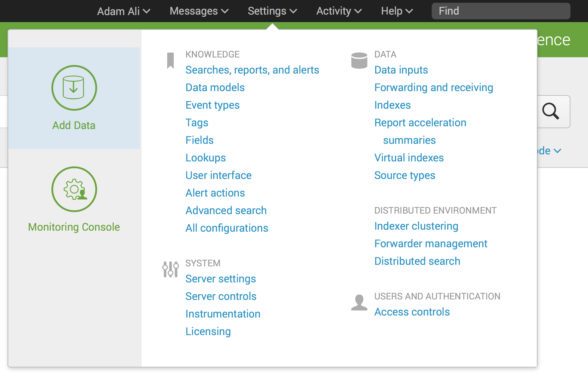The width and height of the screenshot is (588, 379).
Task: Click the Add Data label
Action: click(74, 125)
